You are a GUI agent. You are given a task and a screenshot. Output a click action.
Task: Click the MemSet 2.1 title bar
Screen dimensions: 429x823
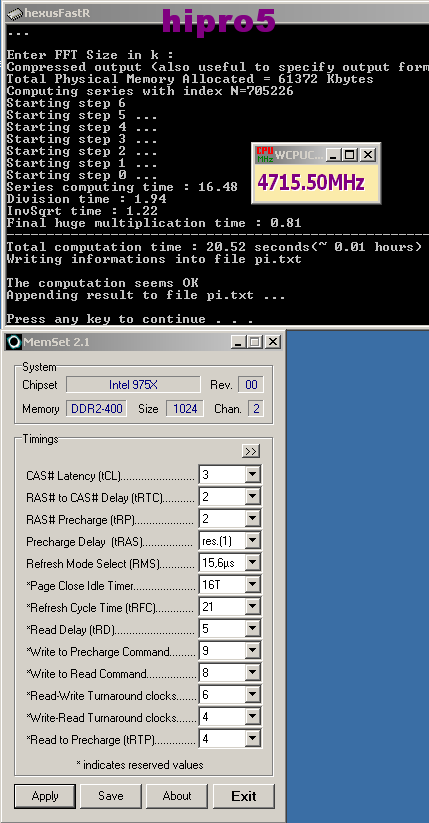click(x=143, y=342)
